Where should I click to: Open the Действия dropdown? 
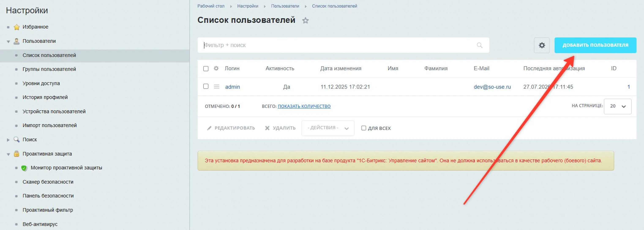[x=328, y=128]
